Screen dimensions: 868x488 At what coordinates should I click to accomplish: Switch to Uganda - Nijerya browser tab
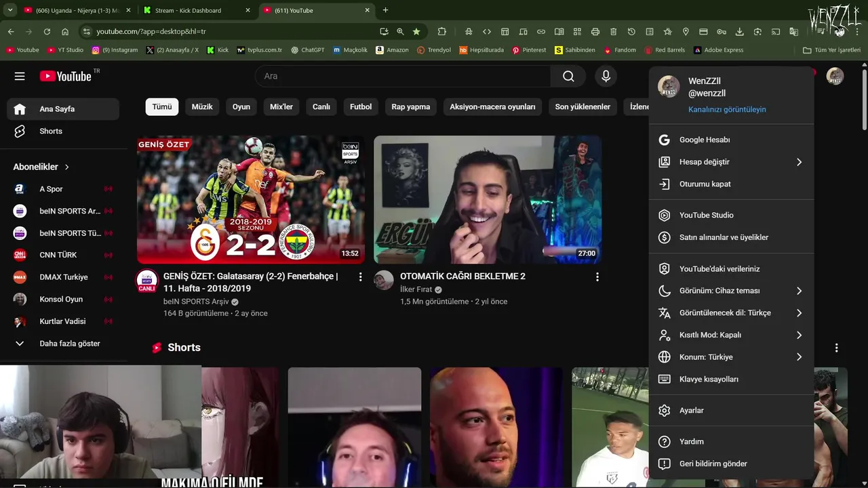pos(78,10)
